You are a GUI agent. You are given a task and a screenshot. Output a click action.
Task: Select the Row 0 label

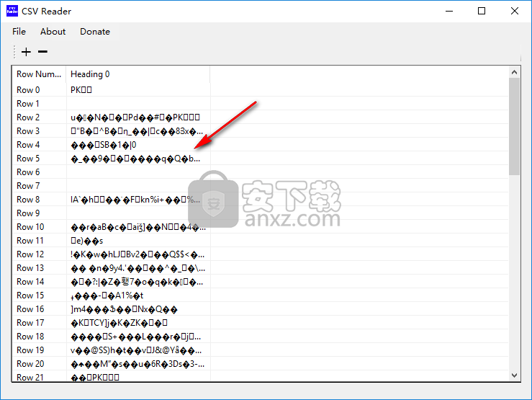[28, 90]
